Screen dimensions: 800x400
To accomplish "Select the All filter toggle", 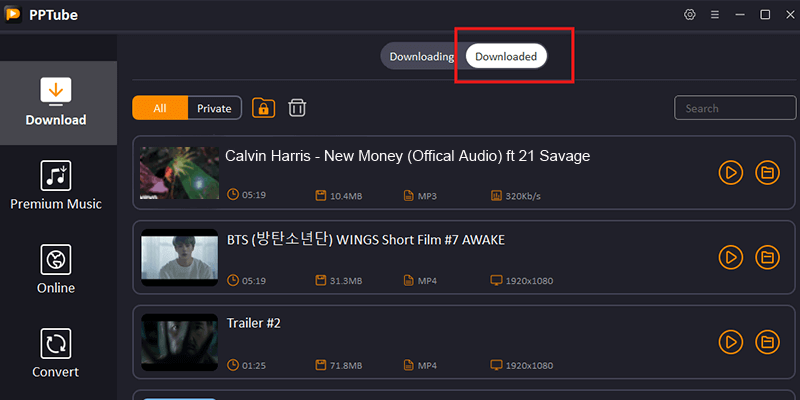I will pyautogui.click(x=159, y=108).
